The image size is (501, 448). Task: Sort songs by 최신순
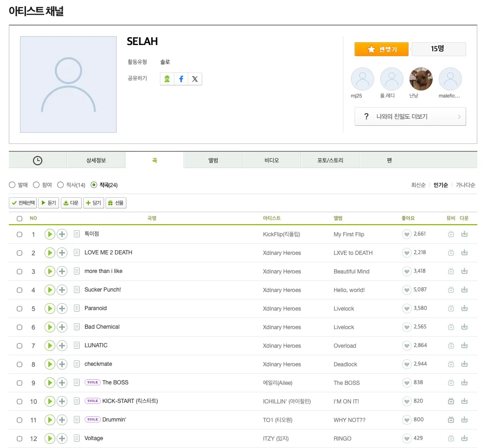tap(418, 185)
